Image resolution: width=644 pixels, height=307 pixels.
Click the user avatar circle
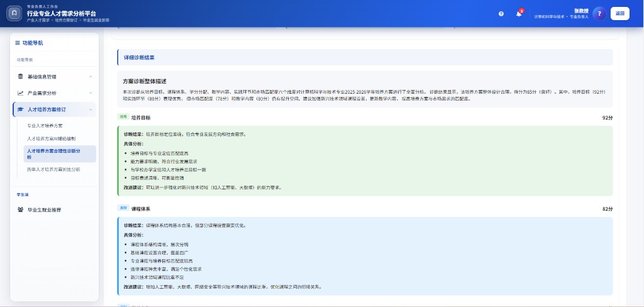pyautogui.click(x=599, y=14)
